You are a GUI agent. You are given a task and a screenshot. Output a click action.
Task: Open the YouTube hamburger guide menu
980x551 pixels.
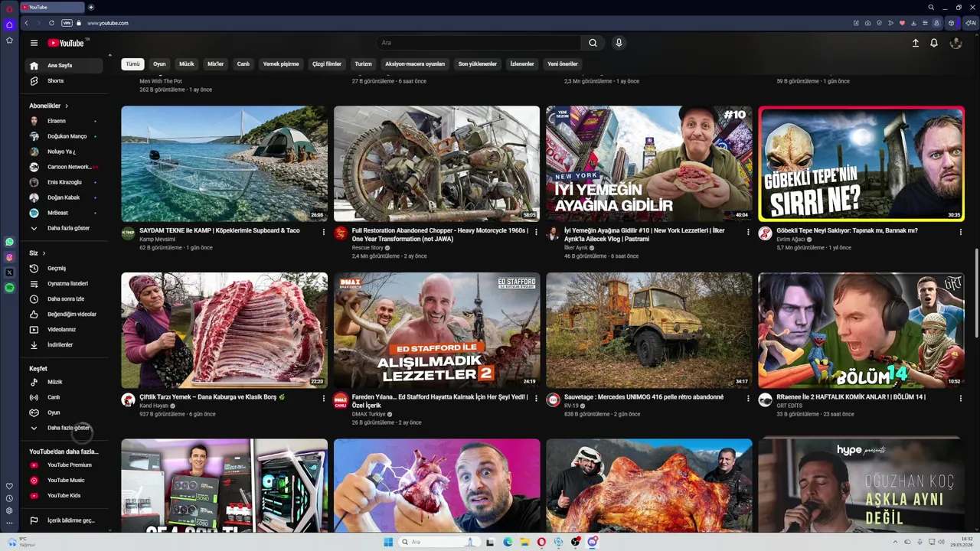(x=34, y=43)
